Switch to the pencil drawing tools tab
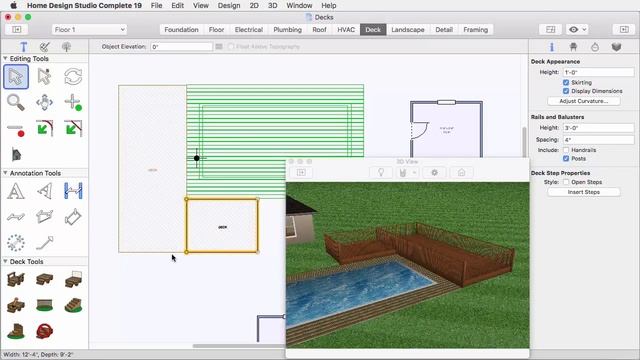 tap(45, 47)
